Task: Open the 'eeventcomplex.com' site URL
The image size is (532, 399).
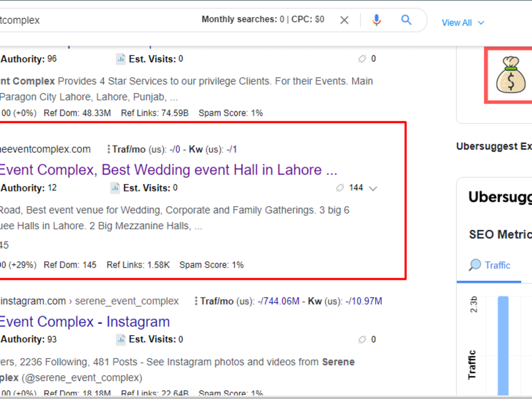Action: [45, 149]
